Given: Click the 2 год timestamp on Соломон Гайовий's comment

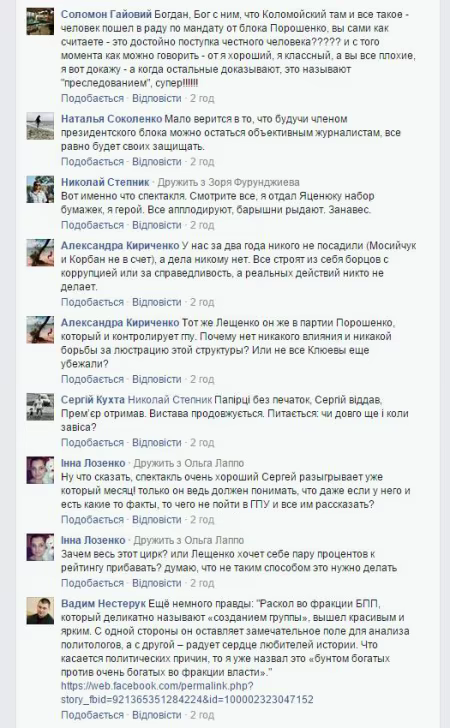Looking at the screenshot, I should point(202,98).
